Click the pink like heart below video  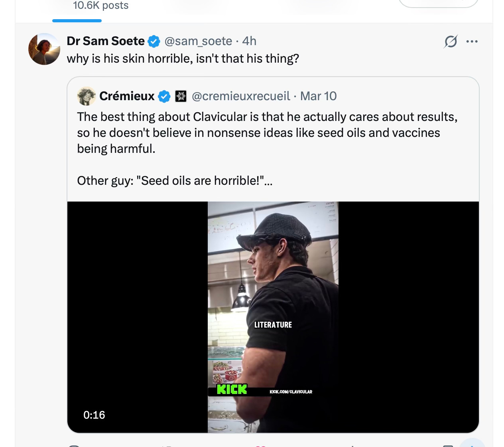tap(261, 445)
